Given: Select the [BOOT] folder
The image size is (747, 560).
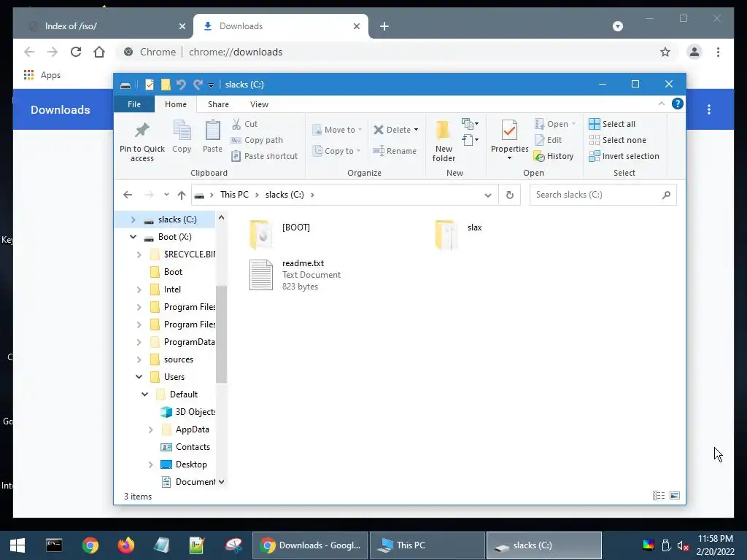Looking at the screenshot, I should point(279,234).
